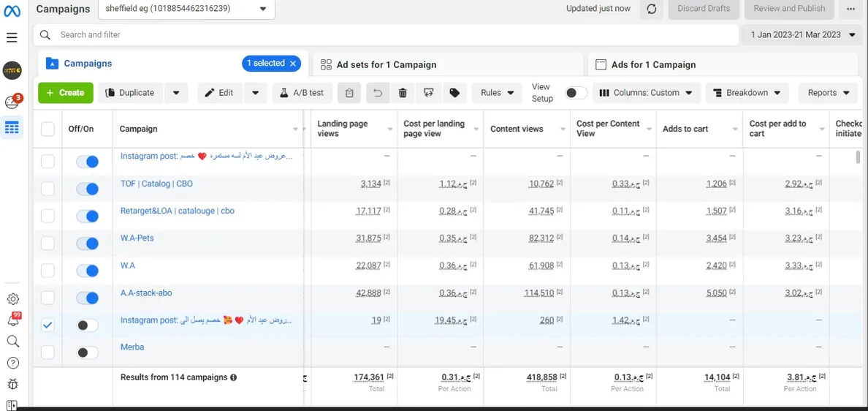Click the Discard Drafts button
The image size is (868, 411).
[704, 9]
